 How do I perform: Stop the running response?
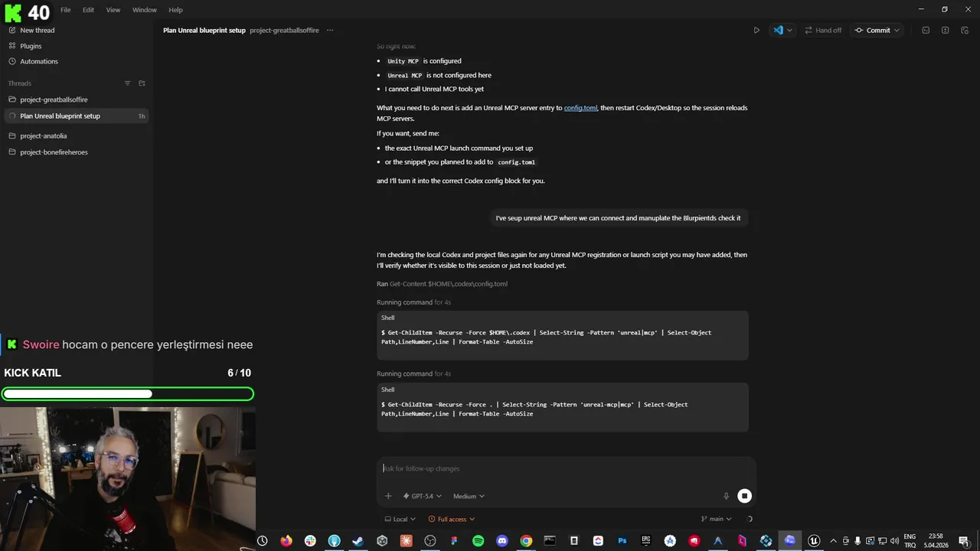click(x=744, y=496)
